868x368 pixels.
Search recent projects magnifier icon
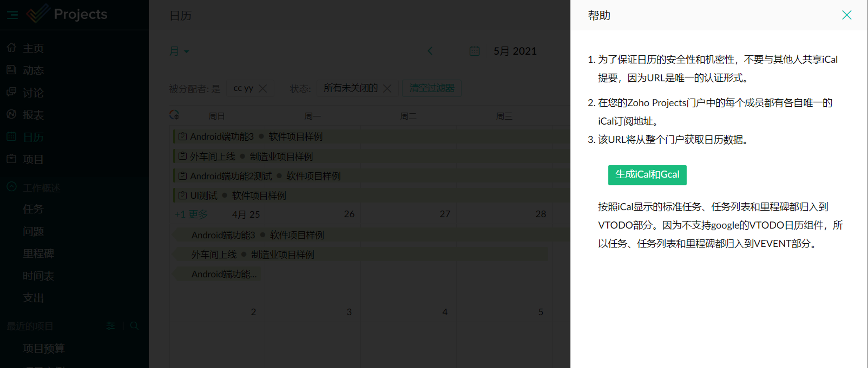pos(134,326)
